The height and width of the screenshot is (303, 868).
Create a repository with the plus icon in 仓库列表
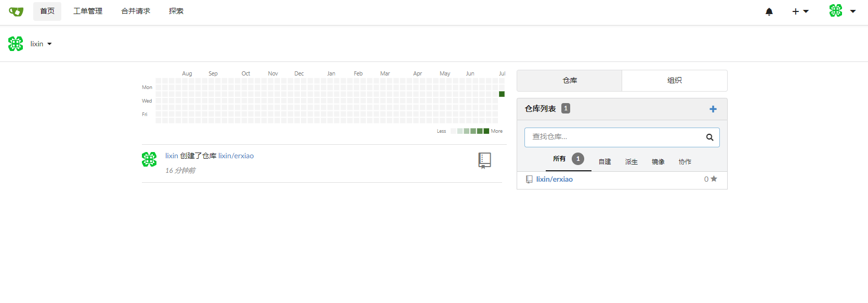[x=713, y=109]
